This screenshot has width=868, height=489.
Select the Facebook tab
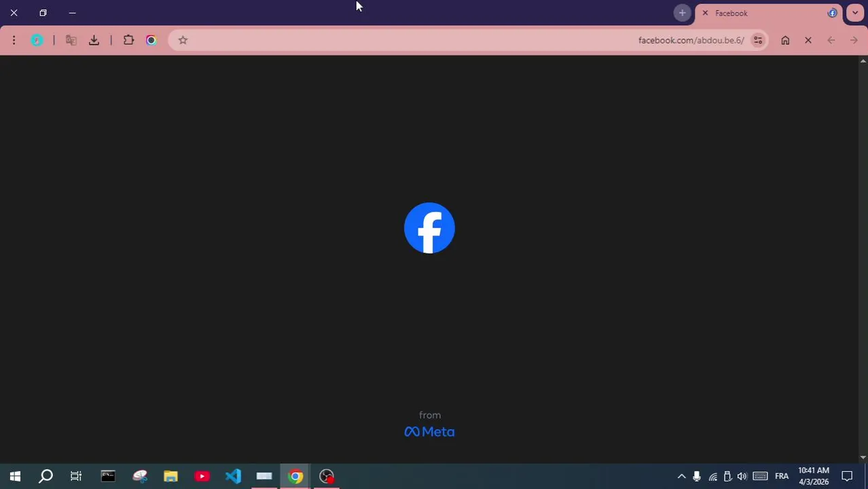click(768, 13)
